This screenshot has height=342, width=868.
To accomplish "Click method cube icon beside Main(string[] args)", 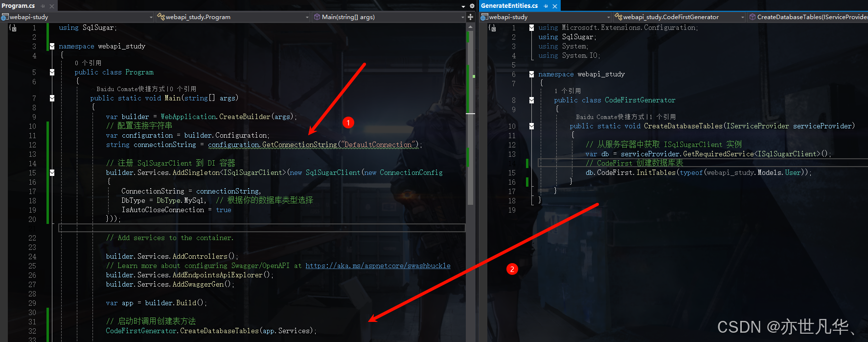I will [317, 17].
